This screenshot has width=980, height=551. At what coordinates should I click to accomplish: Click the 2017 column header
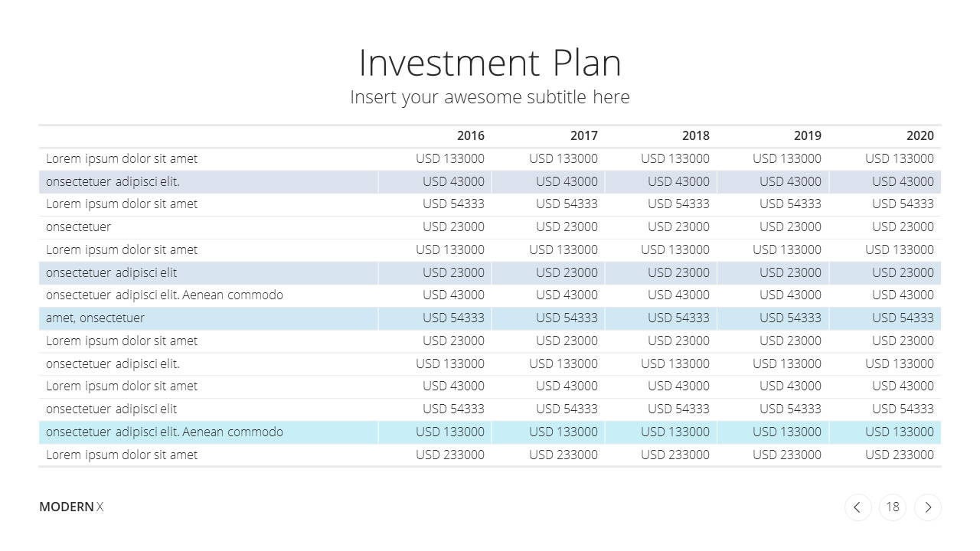[583, 135]
